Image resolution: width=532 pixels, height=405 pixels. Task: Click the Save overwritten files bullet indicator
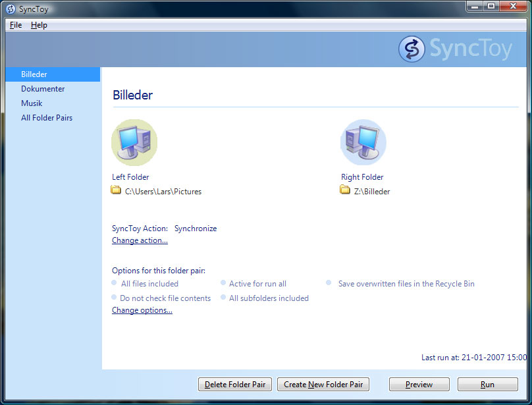[329, 283]
